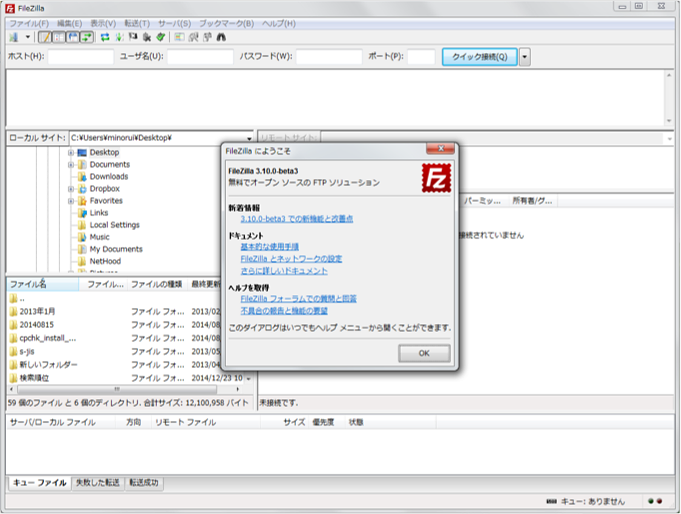Image resolution: width=681 pixels, height=514 pixels.
Task: Open the 転送(T) menu
Action: click(137, 23)
